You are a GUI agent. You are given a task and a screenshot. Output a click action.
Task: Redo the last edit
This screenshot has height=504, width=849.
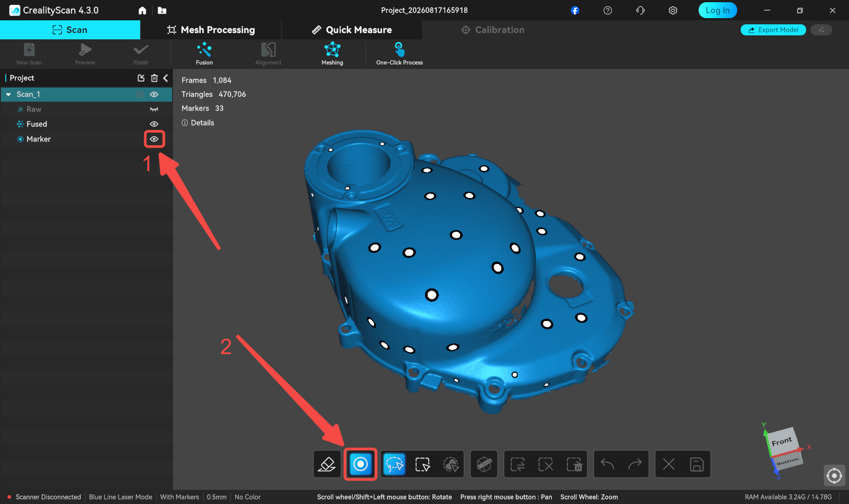(635, 464)
